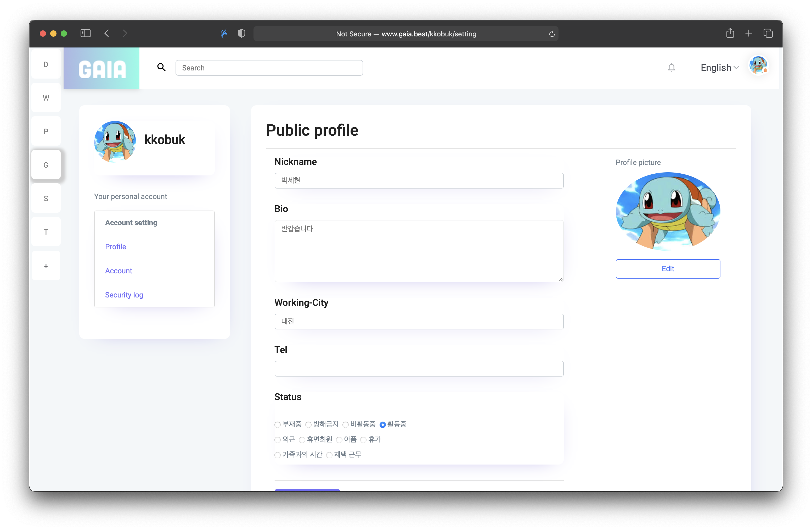Go back with browser back arrow
Screen dimensions: 812x530
coord(107,34)
